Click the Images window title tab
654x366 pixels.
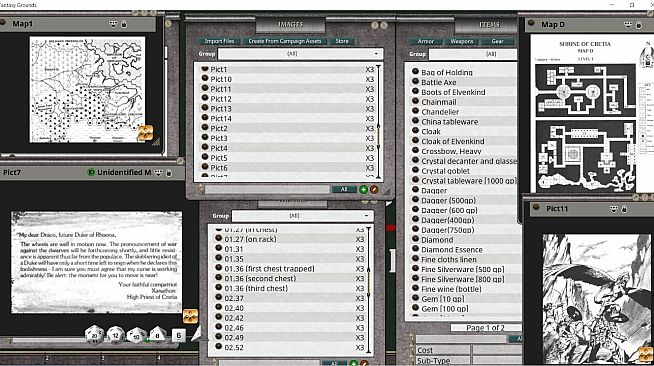(291, 25)
